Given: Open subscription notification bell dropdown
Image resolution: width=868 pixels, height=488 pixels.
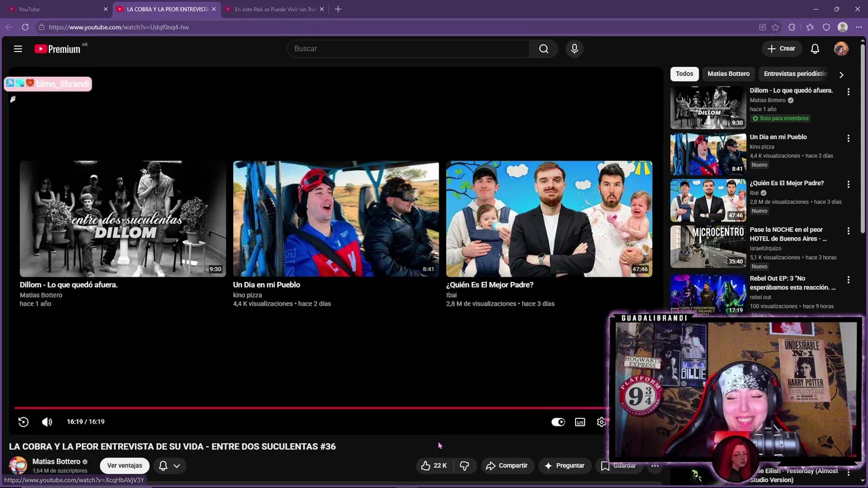Looking at the screenshot, I should (x=170, y=466).
